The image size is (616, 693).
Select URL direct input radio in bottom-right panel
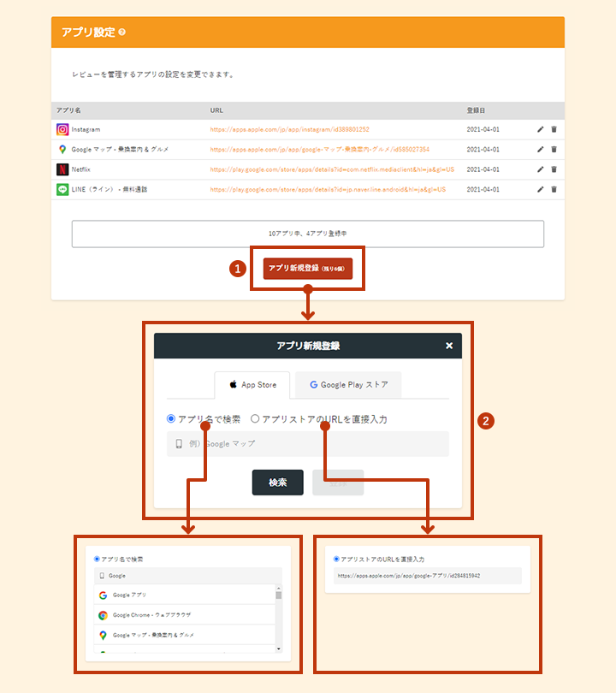pos(337,559)
